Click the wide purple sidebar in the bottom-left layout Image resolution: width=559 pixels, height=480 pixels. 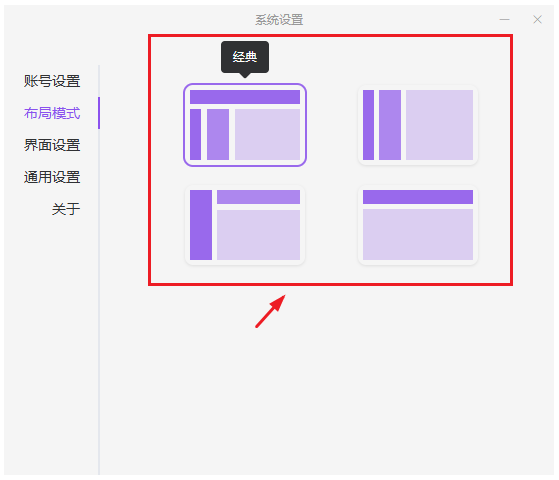point(201,225)
